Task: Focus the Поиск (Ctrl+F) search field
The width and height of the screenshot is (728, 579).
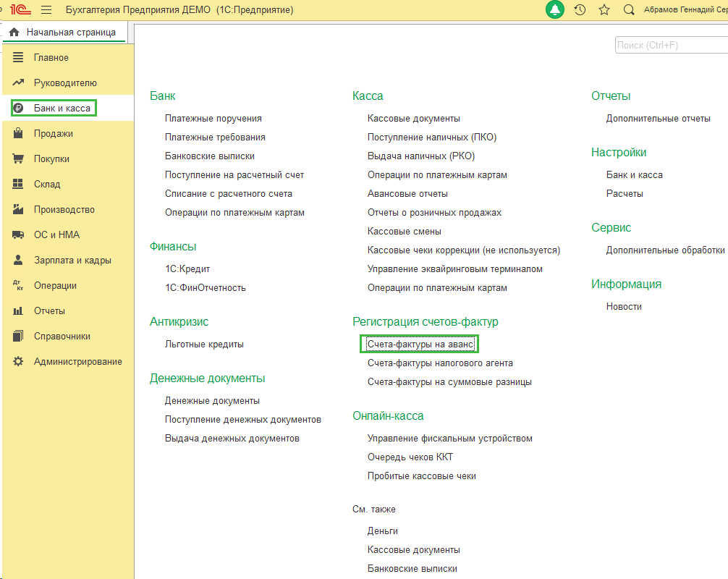Action: [x=672, y=45]
